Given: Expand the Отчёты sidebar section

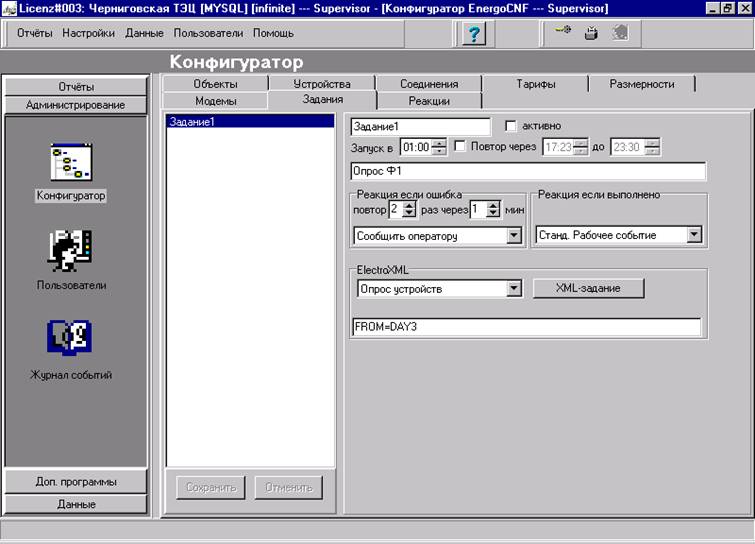Looking at the screenshot, I should (76, 87).
